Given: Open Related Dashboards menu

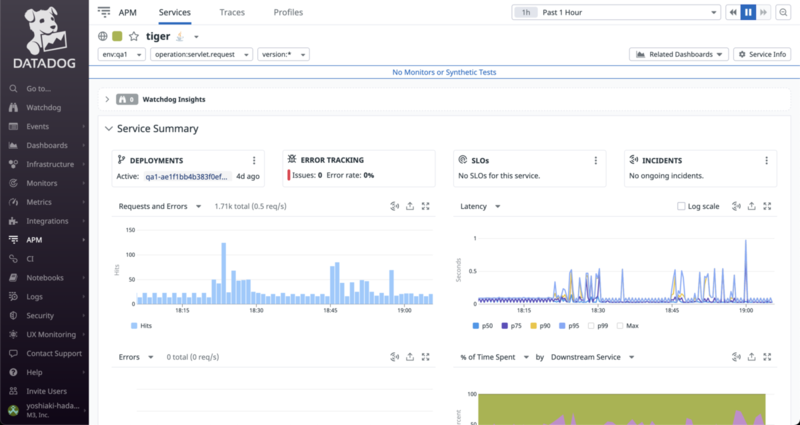Looking at the screenshot, I should click(679, 54).
